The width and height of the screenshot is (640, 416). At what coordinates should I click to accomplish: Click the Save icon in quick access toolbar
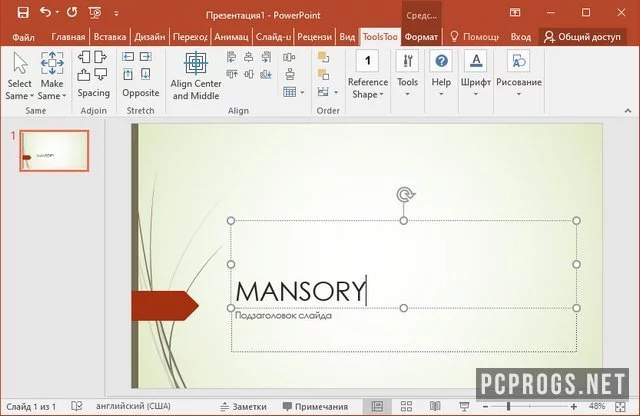point(23,13)
